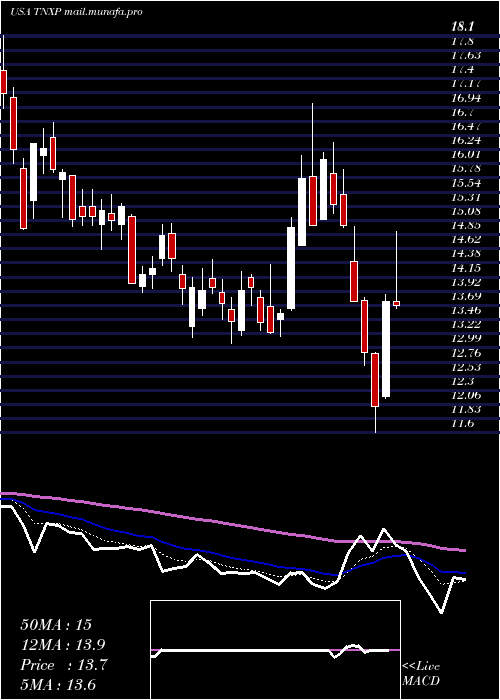Click the 14.62 price axis label
This screenshot has height=700, width=500.
(466, 240)
